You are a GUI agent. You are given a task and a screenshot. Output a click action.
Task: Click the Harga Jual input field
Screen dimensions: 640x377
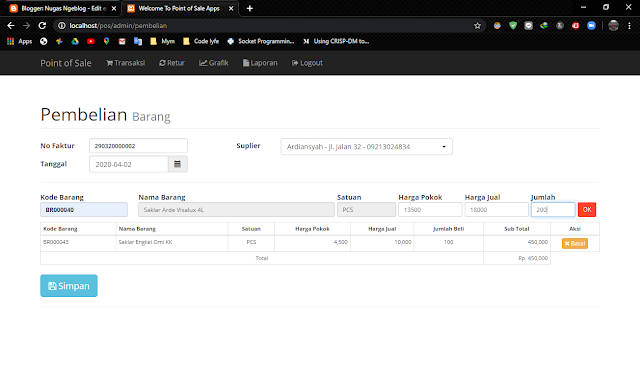[496, 210]
